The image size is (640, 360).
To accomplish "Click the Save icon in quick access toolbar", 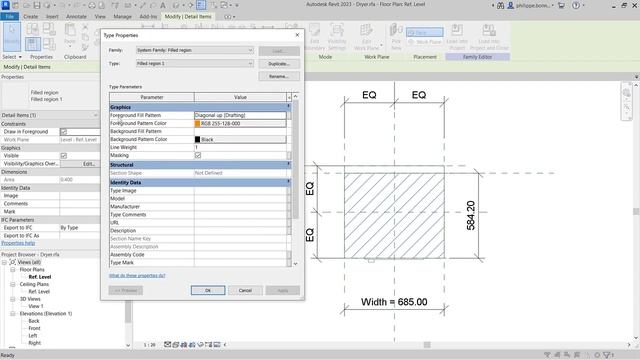I will (x=37, y=5).
